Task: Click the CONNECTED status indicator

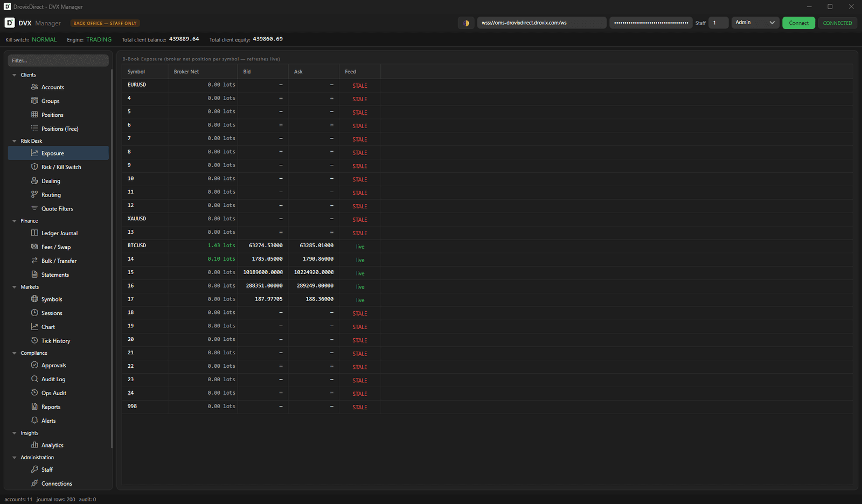Action: point(837,23)
